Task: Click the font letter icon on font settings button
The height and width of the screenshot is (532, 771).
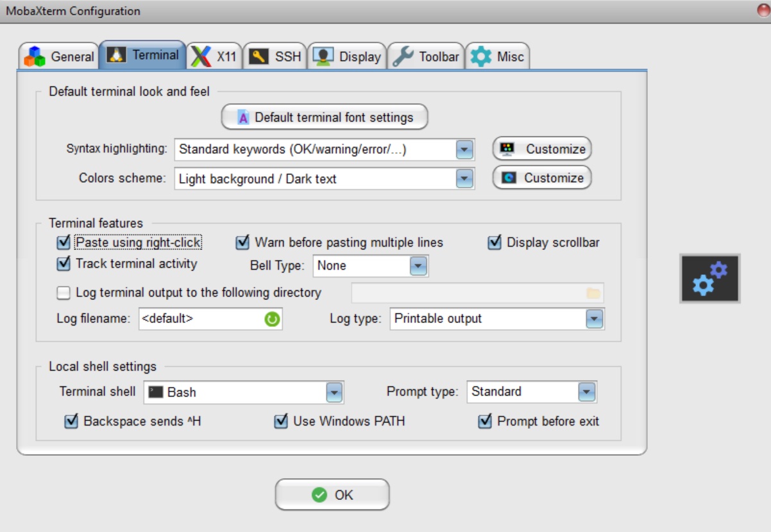Action: [243, 117]
